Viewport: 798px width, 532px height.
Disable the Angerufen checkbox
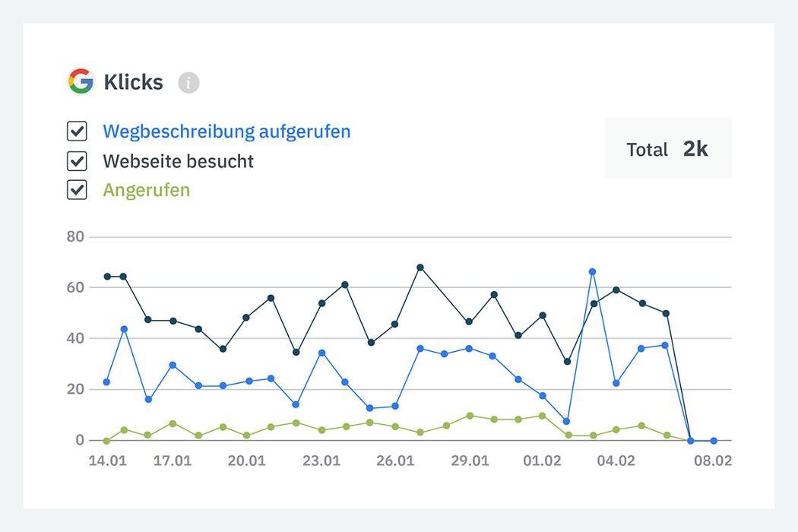pos(77,190)
